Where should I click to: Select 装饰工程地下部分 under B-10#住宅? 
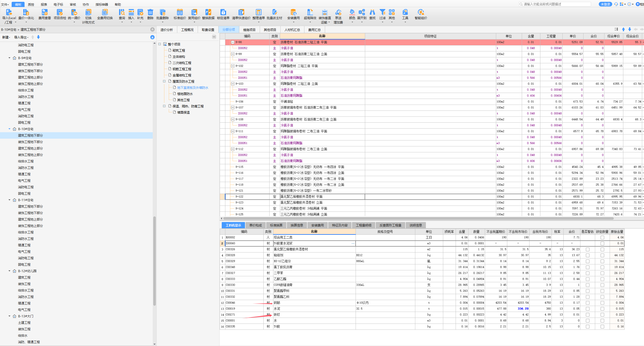coord(30,142)
